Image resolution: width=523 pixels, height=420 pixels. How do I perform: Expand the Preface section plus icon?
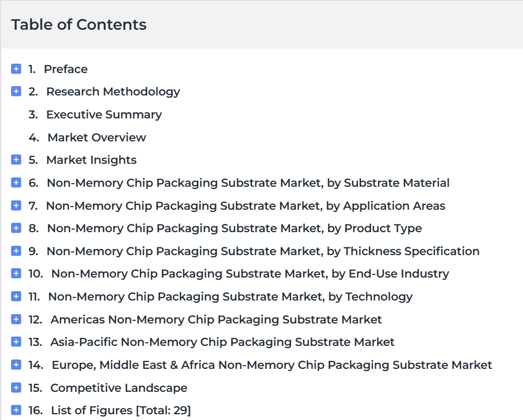pyautogui.click(x=16, y=69)
